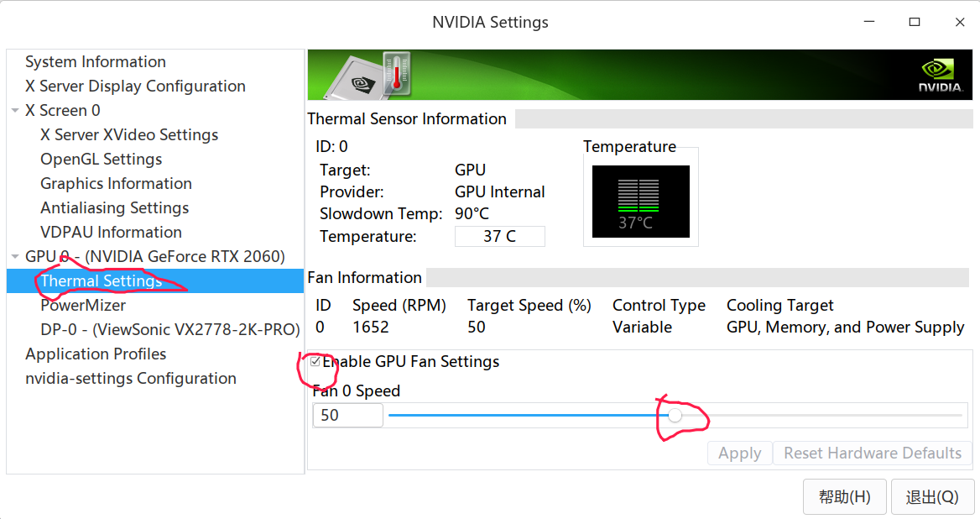Open Application Profiles page
The width and height of the screenshot is (980, 519).
[96, 354]
